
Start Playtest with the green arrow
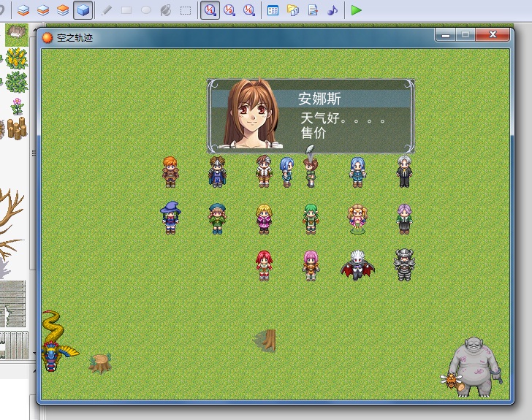(x=357, y=10)
